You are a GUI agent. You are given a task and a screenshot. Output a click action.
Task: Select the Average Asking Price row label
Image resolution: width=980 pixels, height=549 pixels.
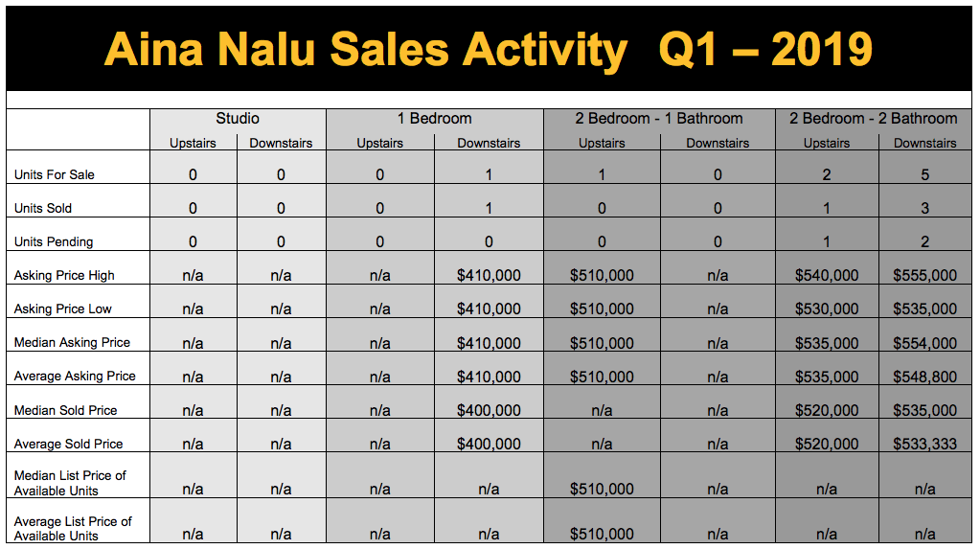(75, 377)
